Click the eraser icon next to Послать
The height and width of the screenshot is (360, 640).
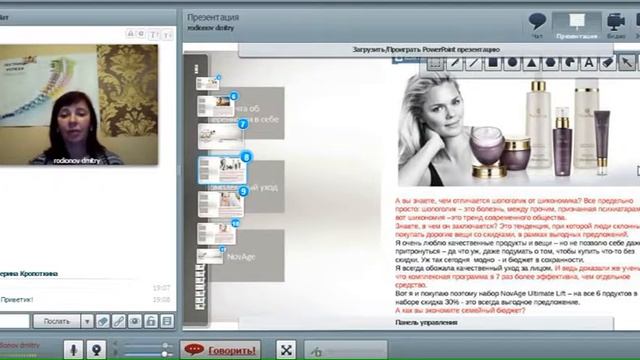[x=102, y=321]
